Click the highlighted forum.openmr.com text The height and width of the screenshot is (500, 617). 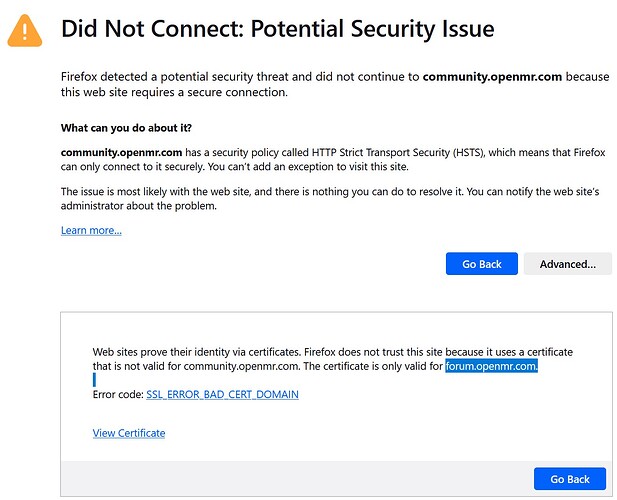(x=491, y=366)
